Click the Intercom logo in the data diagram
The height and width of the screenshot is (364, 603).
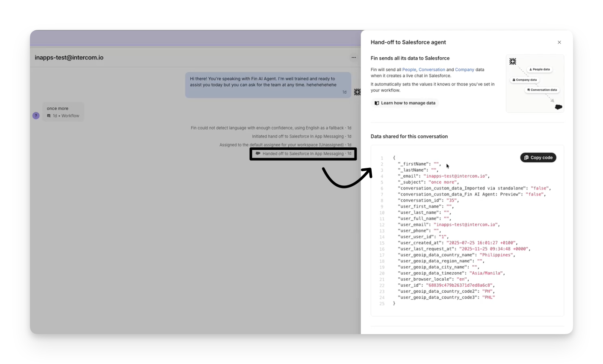pyautogui.click(x=513, y=62)
